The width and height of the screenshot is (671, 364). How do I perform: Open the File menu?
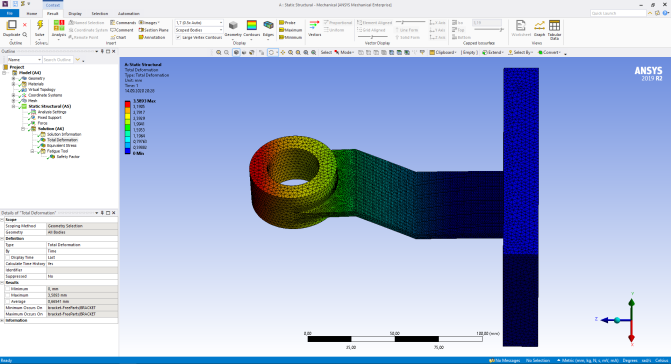(9, 14)
